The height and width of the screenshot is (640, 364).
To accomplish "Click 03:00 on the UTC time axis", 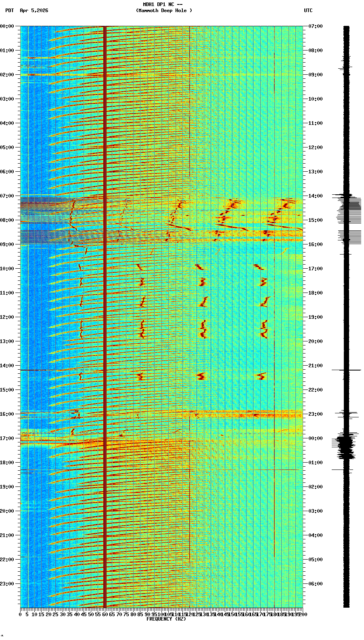I will pyautogui.click(x=316, y=511).
